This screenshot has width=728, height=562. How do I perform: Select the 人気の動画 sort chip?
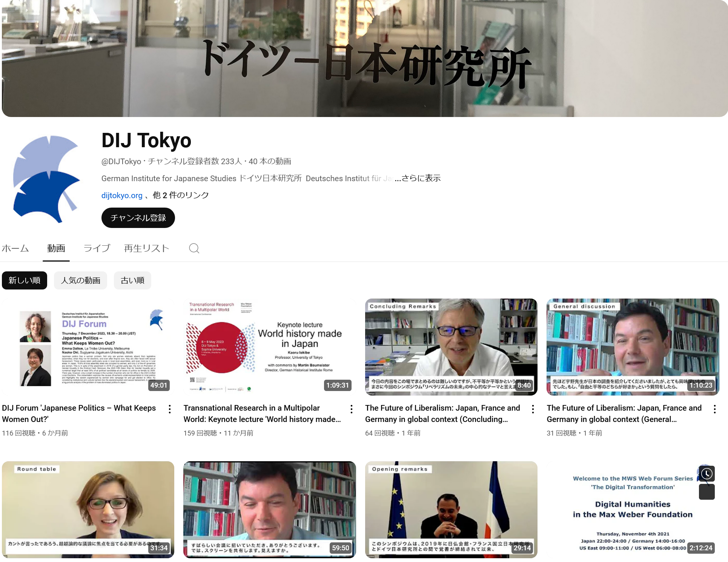(x=81, y=280)
